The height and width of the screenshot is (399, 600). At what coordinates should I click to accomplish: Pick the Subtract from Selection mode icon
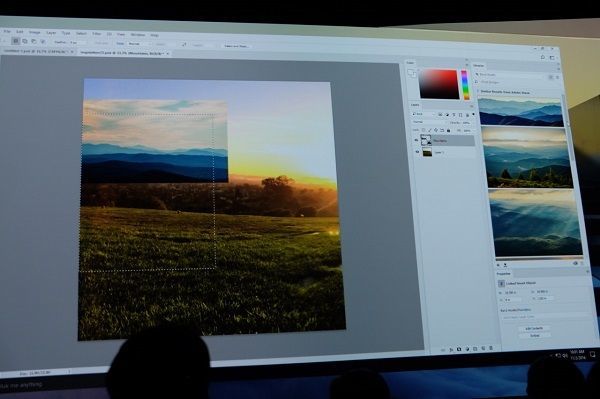pos(34,41)
